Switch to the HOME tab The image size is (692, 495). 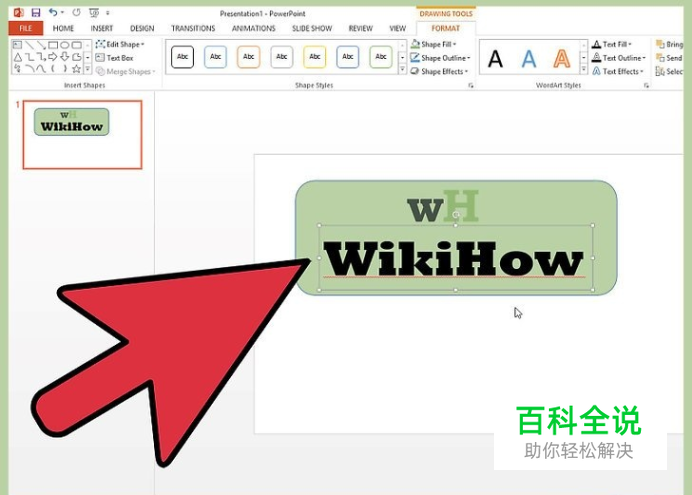pos(63,28)
